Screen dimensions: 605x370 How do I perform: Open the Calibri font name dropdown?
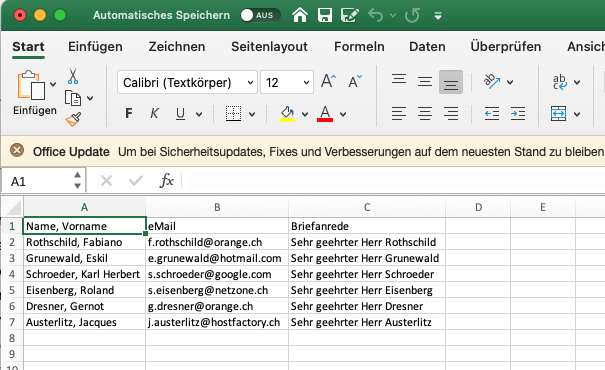pos(187,82)
